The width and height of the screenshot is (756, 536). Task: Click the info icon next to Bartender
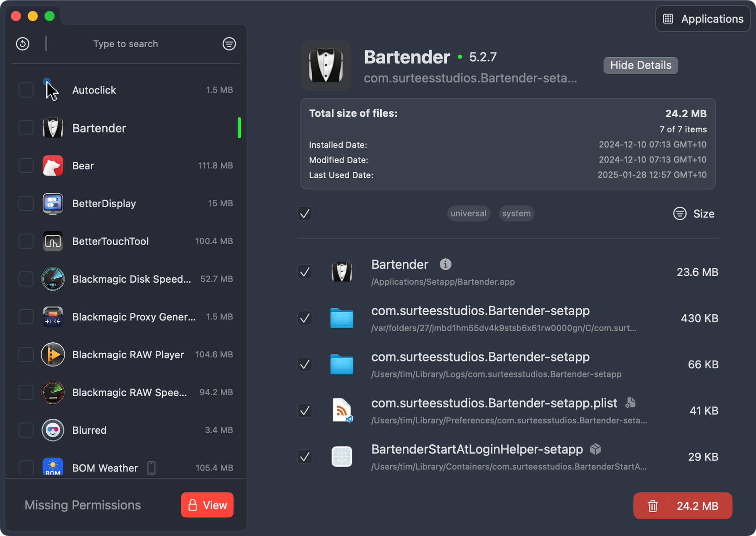coord(445,264)
